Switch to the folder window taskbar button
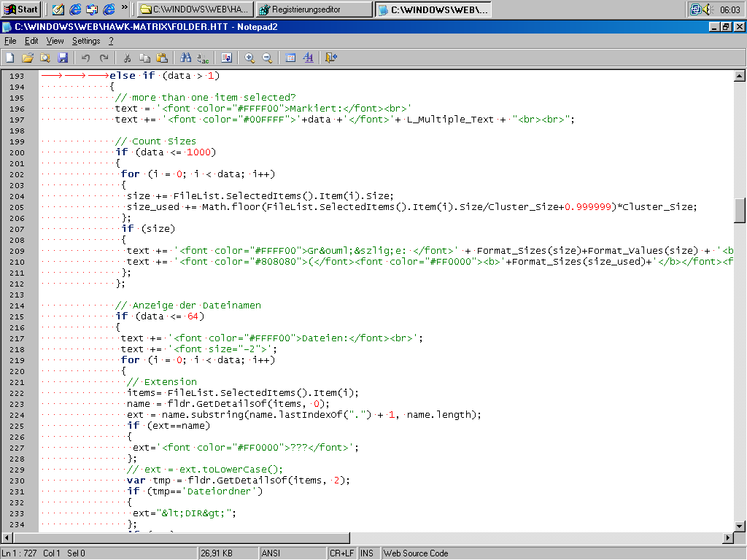The width and height of the screenshot is (747, 560). [x=196, y=9]
